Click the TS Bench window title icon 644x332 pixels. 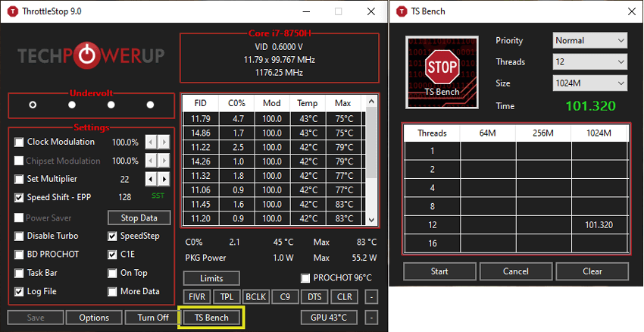click(x=401, y=11)
